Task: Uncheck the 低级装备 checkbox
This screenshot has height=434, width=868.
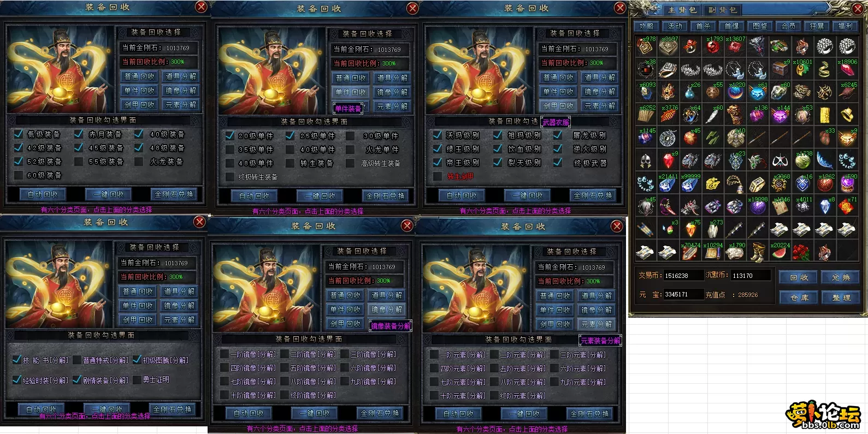Action: (19, 134)
